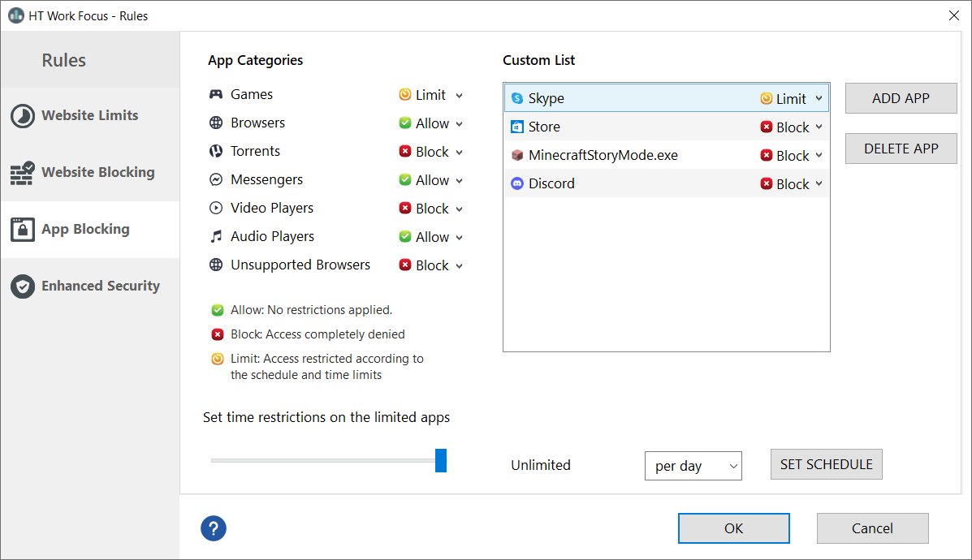This screenshot has width=972, height=560.
Task: Switch to the Website Blocking tab
Action: (90, 173)
